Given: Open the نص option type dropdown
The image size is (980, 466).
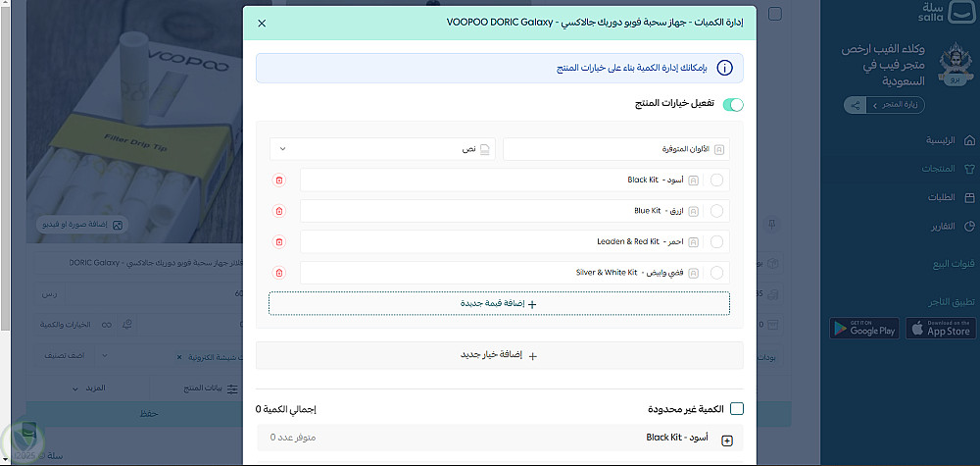Looking at the screenshot, I should point(382,149).
